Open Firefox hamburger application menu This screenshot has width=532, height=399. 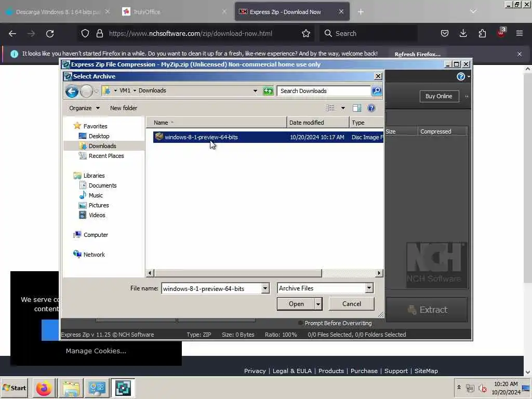520,33
